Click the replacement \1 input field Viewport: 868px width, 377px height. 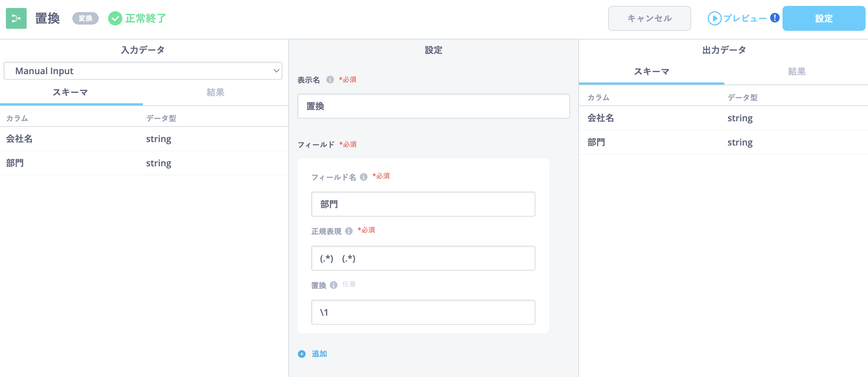click(x=423, y=312)
